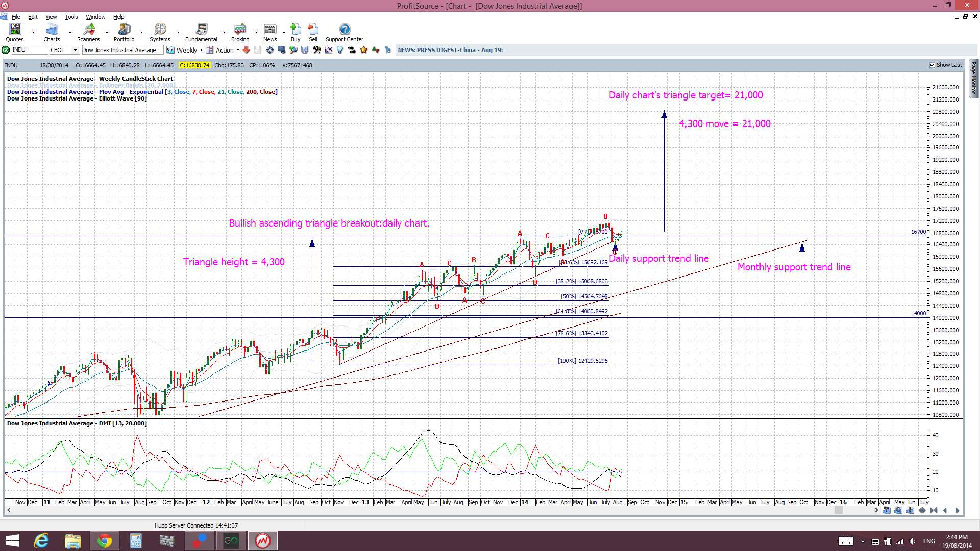Click the 'Bullish ascending triangle breakout' annotation
The width and height of the screenshot is (980, 551).
[329, 223]
